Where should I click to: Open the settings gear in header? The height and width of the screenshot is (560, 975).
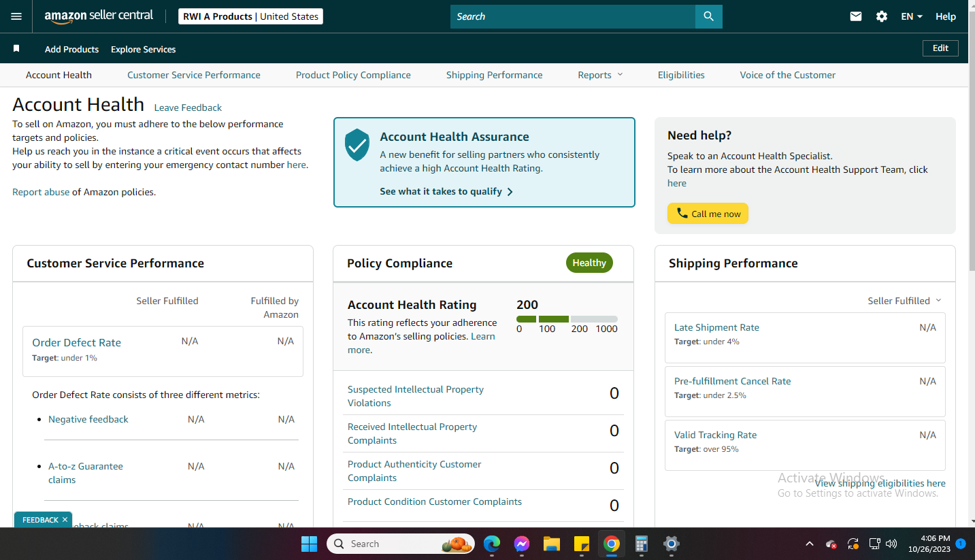(882, 16)
